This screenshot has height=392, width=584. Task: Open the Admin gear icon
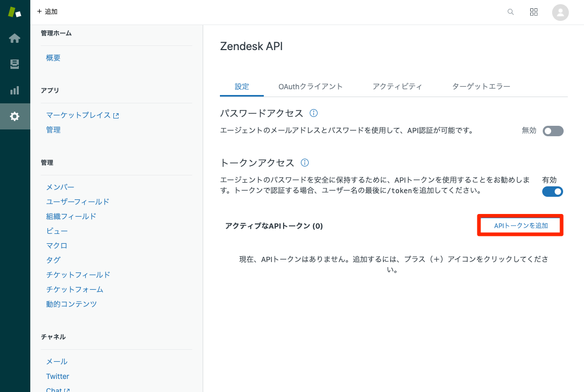point(15,116)
